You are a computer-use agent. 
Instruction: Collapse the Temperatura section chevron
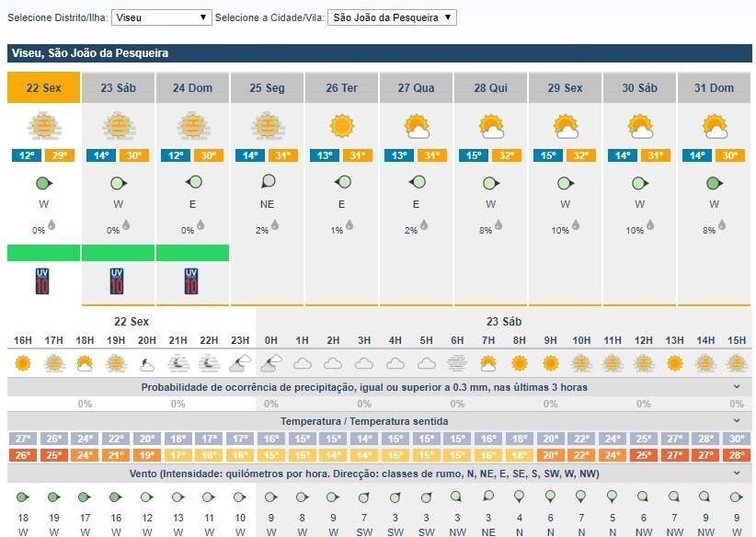[737, 421]
